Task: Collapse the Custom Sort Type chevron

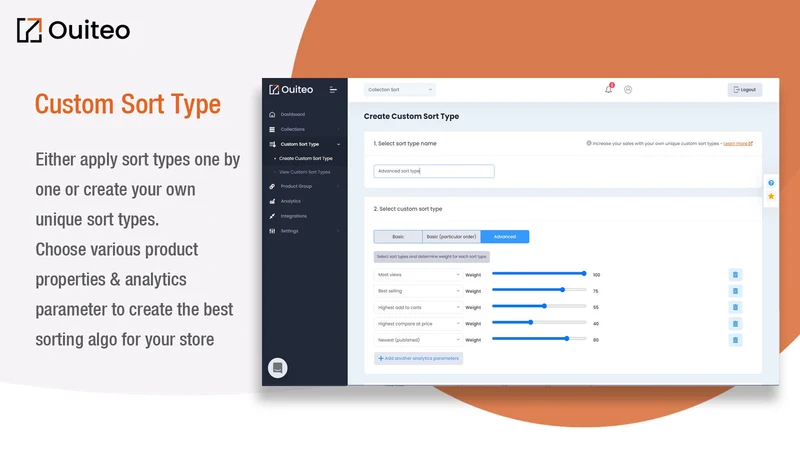Action: click(x=338, y=144)
